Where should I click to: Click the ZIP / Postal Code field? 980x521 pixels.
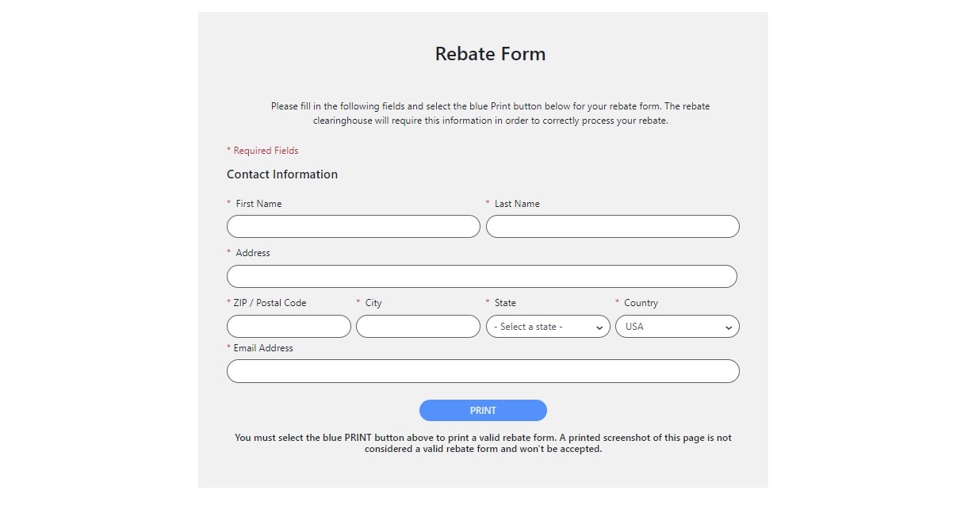pyautogui.click(x=289, y=326)
